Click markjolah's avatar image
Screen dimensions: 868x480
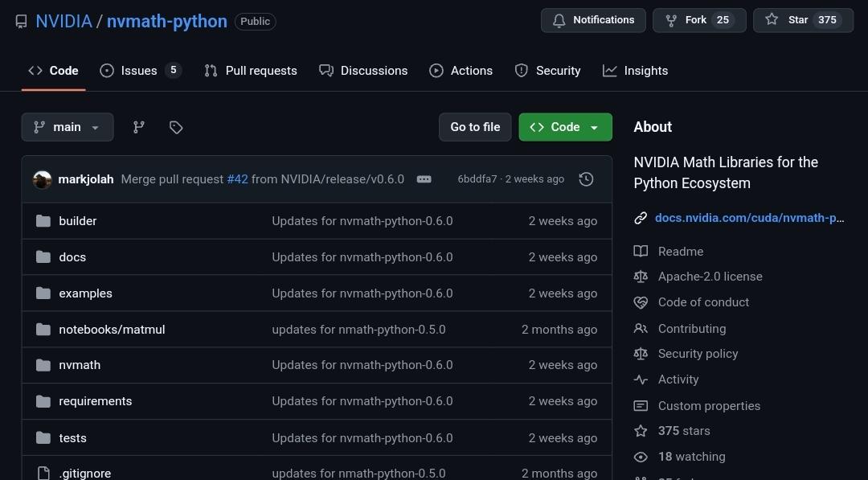point(42,179)
